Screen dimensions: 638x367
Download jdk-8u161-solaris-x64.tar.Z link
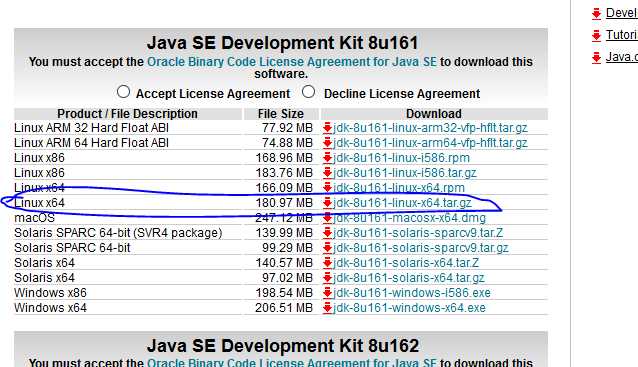click(x=406, y=263)
